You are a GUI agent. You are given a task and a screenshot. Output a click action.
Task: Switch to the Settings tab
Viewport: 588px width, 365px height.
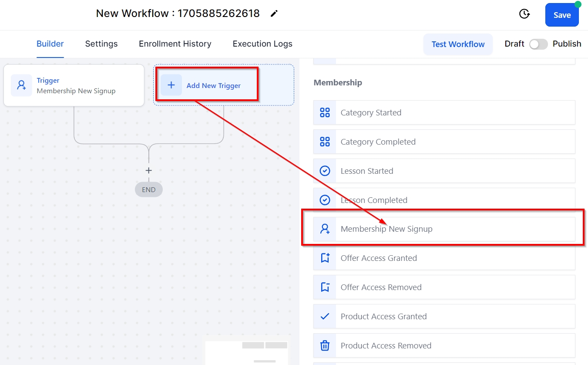tap(101, 44)
